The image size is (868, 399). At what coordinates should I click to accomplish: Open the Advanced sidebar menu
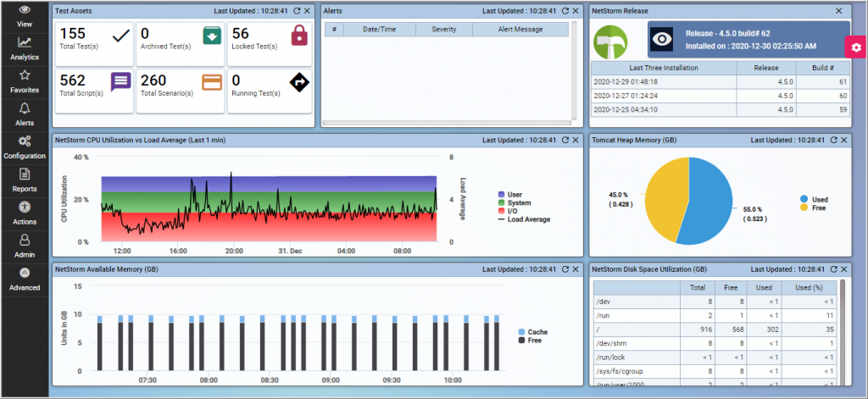click(25, 280)
